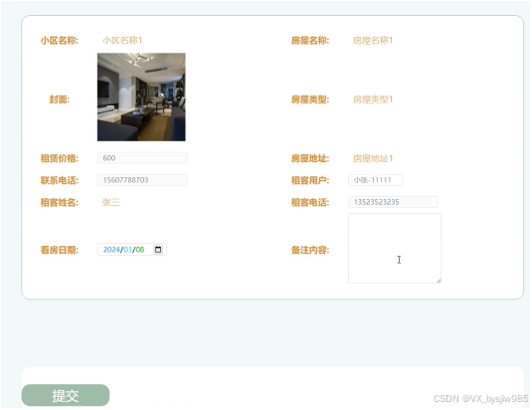This screenshot has height=410, width=532.
Task: Click the 封面: label
Action: pos(60,100)
